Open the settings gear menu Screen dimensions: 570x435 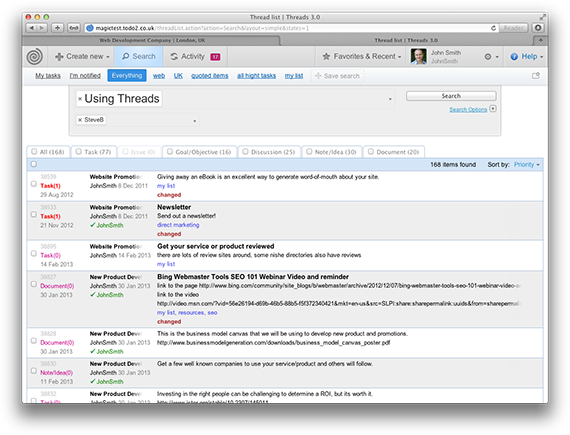click(x=491, y=57)
